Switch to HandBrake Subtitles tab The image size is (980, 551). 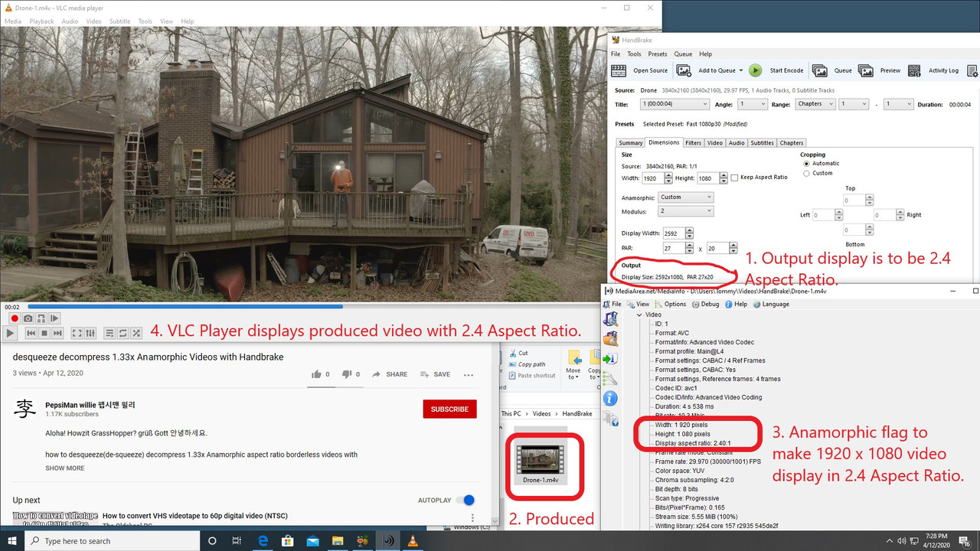coord(762,142)
